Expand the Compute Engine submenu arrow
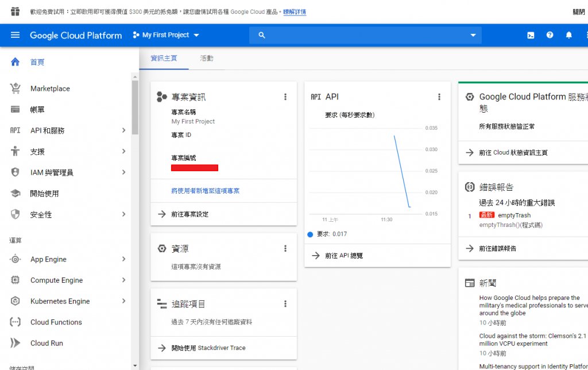 click(124, 280)
